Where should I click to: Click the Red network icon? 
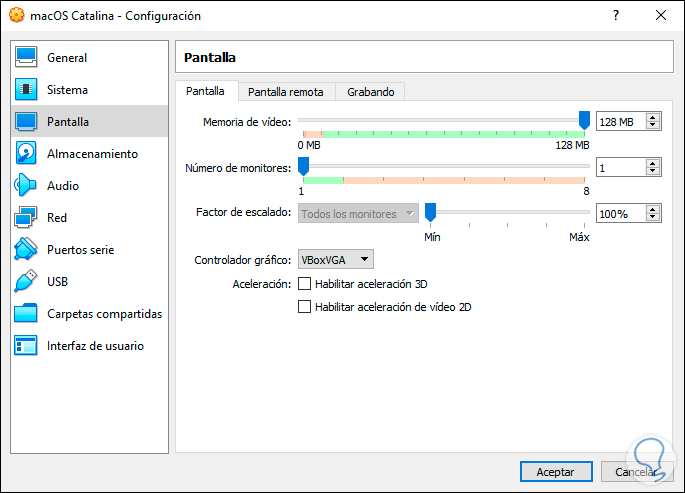26,217
